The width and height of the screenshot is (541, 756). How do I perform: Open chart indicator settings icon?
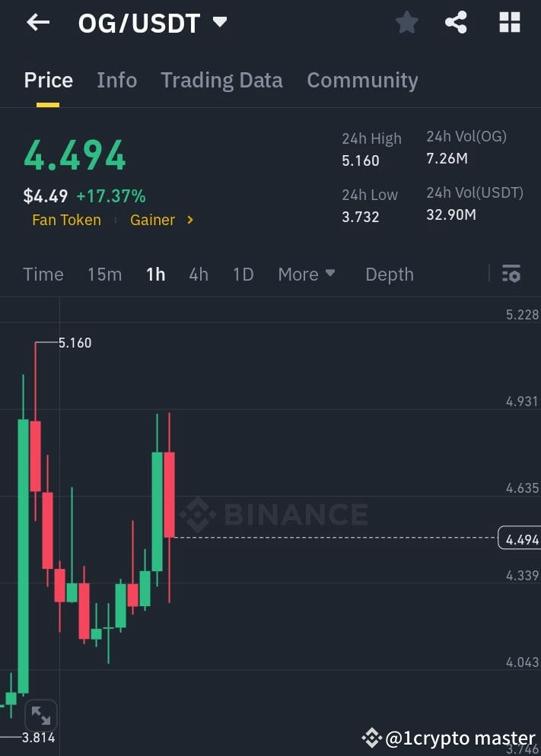(511, 273)
